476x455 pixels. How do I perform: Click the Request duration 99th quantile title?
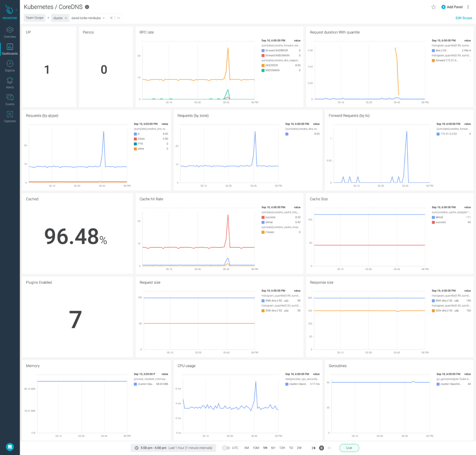pyautogui.click(x=335, y=32)
